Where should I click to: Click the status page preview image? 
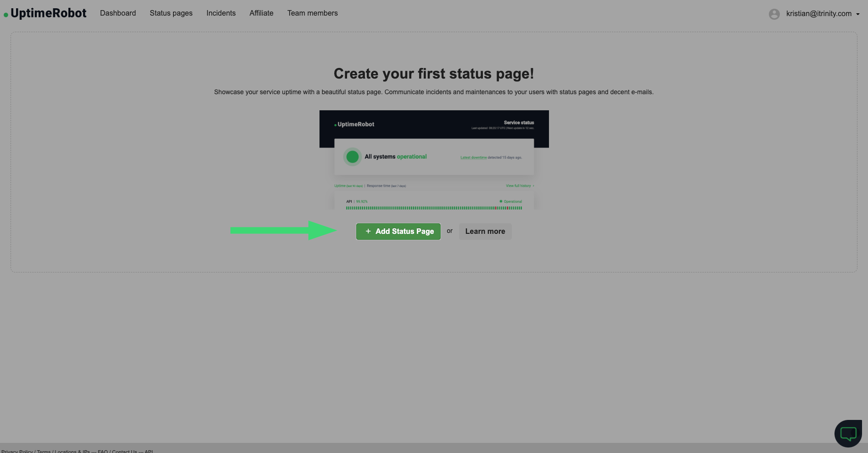click(434, 160)
